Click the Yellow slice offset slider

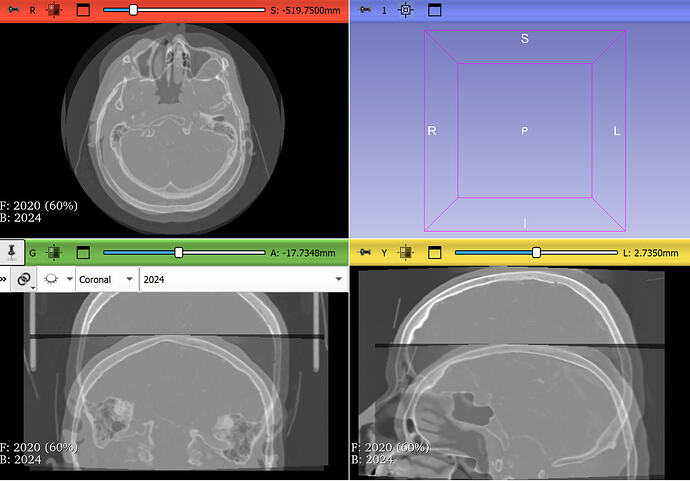click(x=536, y=253)
